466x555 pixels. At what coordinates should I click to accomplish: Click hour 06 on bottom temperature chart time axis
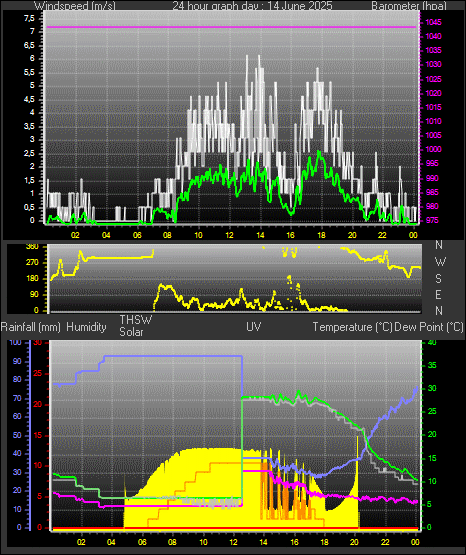click(x=142, y=542)
